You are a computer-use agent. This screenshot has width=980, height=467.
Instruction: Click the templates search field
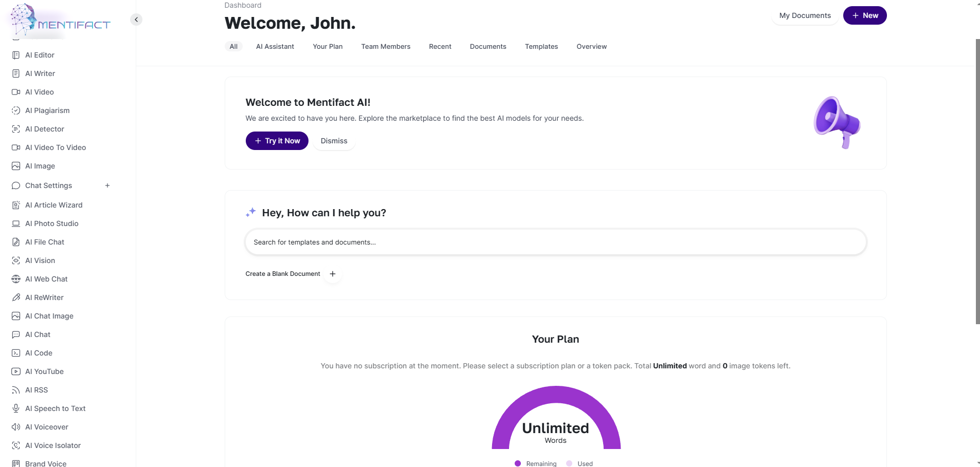coord(555,242)
